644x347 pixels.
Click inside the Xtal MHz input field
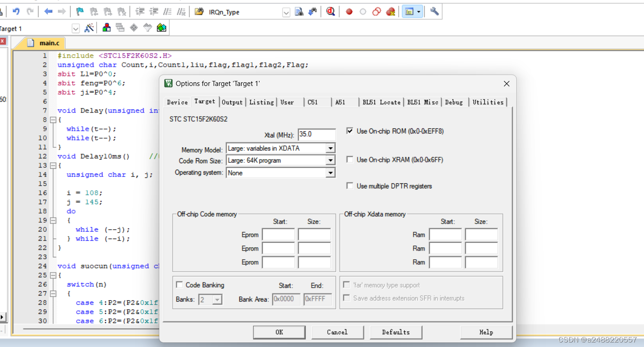[317, 134]
